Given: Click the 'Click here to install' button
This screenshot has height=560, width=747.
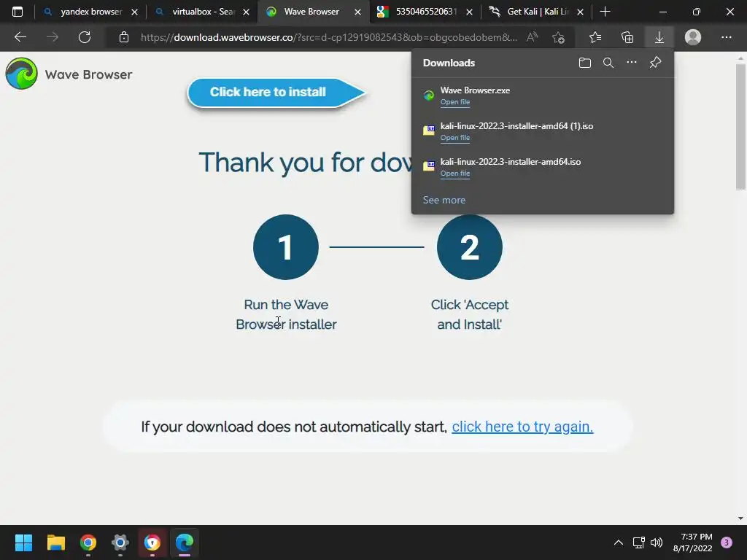Looking at the screenshot, I should 276,93.
